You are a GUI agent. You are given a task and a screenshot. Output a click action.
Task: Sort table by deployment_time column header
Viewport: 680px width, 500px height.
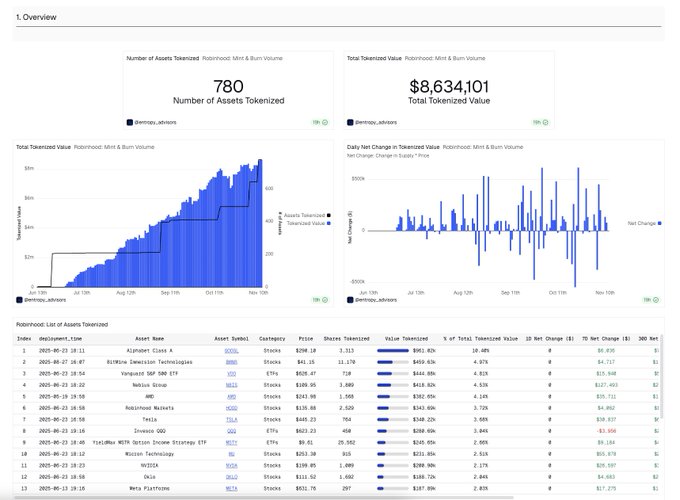click(x=60, y=340)
